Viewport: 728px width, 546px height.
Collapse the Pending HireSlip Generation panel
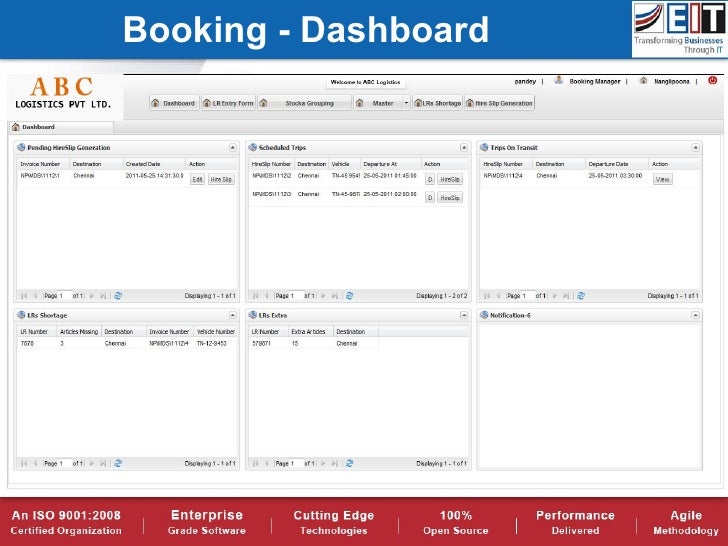point(233,148)
